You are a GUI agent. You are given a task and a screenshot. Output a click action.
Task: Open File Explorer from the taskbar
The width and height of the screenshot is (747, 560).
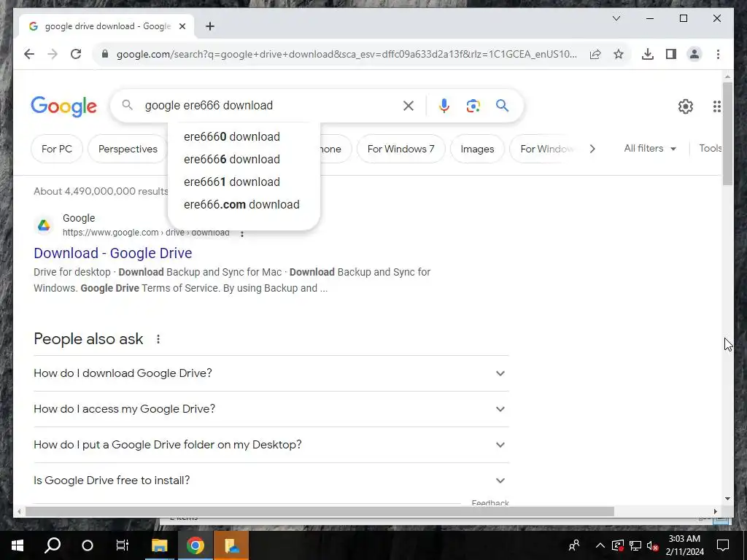coord(160,545)
